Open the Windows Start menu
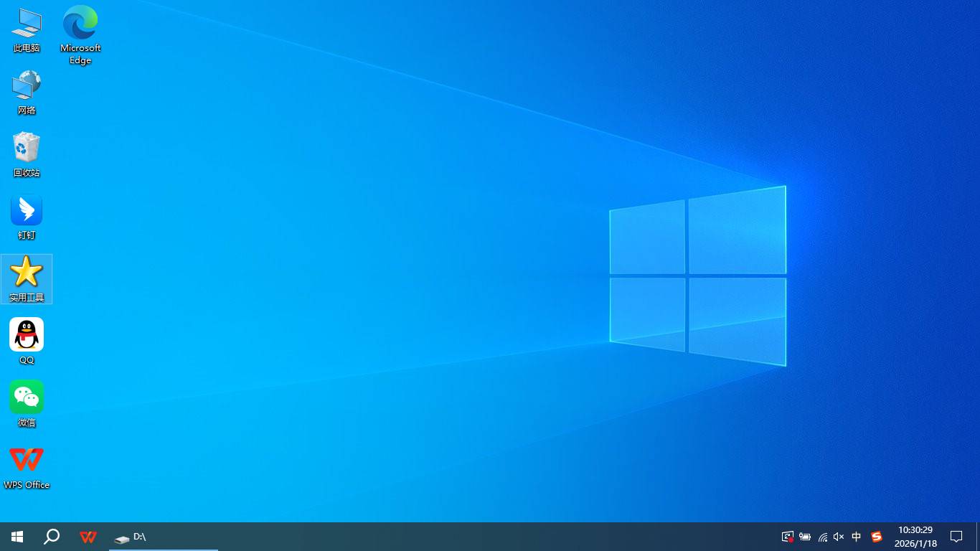 coord(17,537)
